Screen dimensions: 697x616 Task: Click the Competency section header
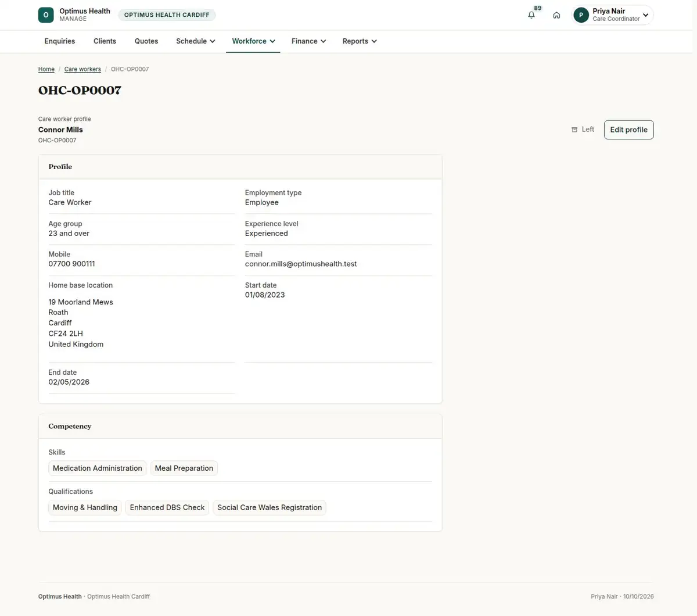coord(70,426)
